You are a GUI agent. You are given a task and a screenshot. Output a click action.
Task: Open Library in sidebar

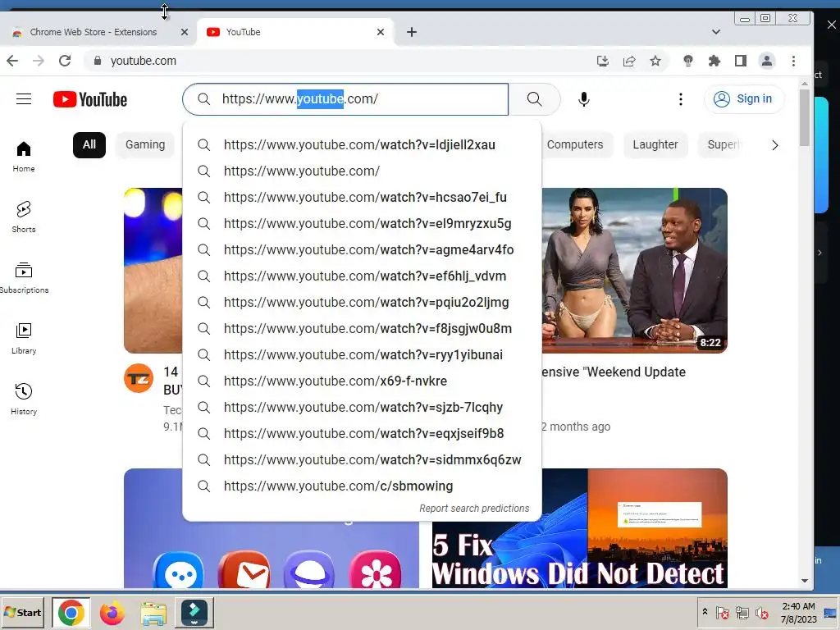click(x=24, y=339)
